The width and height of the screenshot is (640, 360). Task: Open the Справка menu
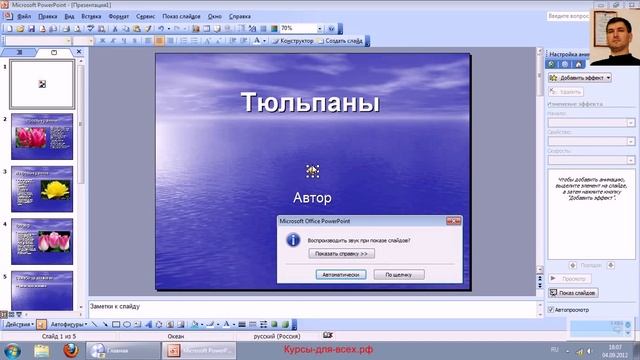[240, 16]
